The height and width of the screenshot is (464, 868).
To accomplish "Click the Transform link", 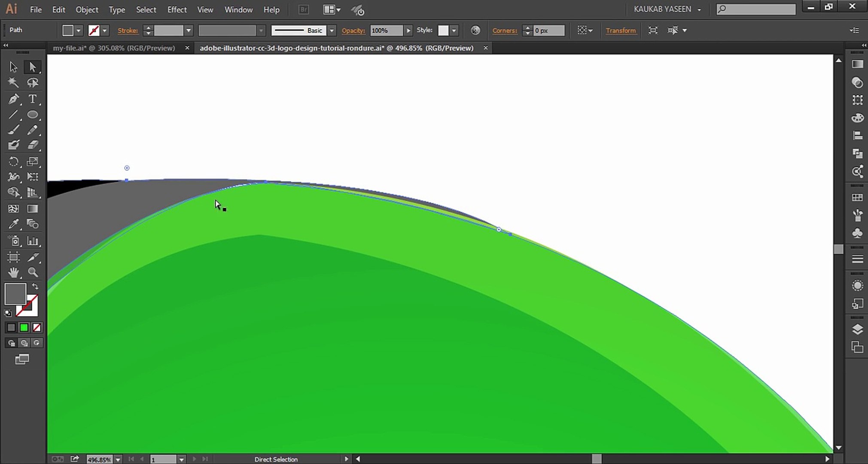I will (x=621, y=31).
